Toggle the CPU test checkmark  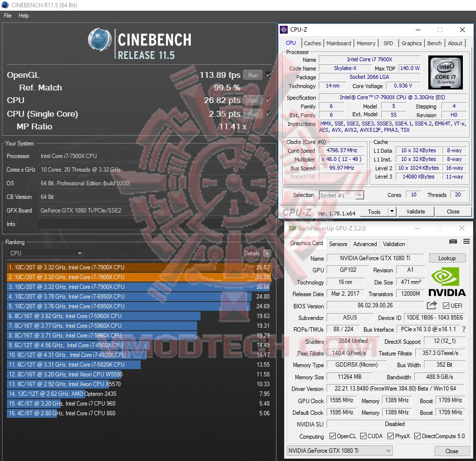pos(268,100)
